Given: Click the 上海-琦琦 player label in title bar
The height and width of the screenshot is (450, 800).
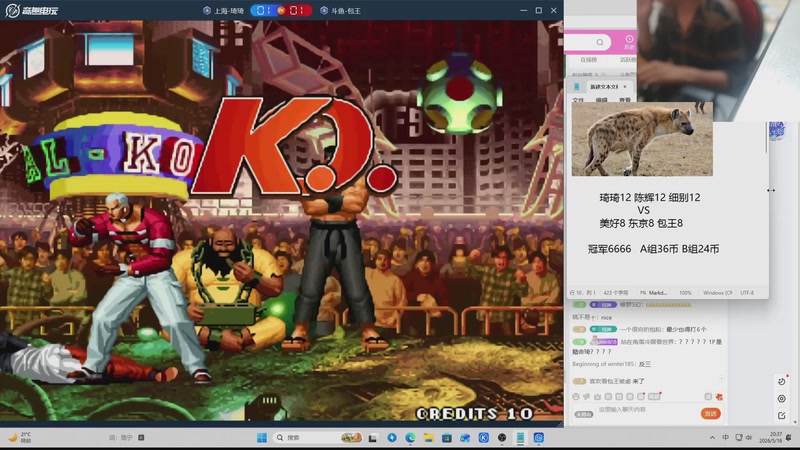Looking at the screenshot, I should click(x=223, y=11).
